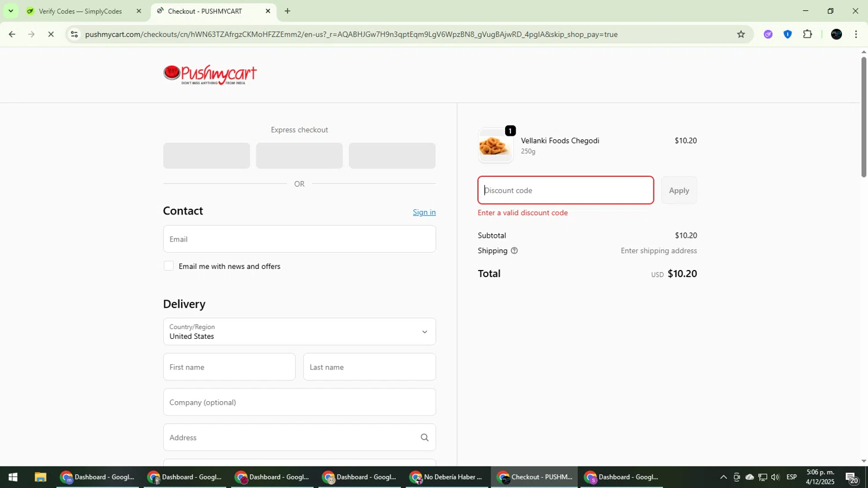The width and height of the screenshot is (868, 488).
Task: Open the Pushmycart logo home link
Action: [210, 75]
